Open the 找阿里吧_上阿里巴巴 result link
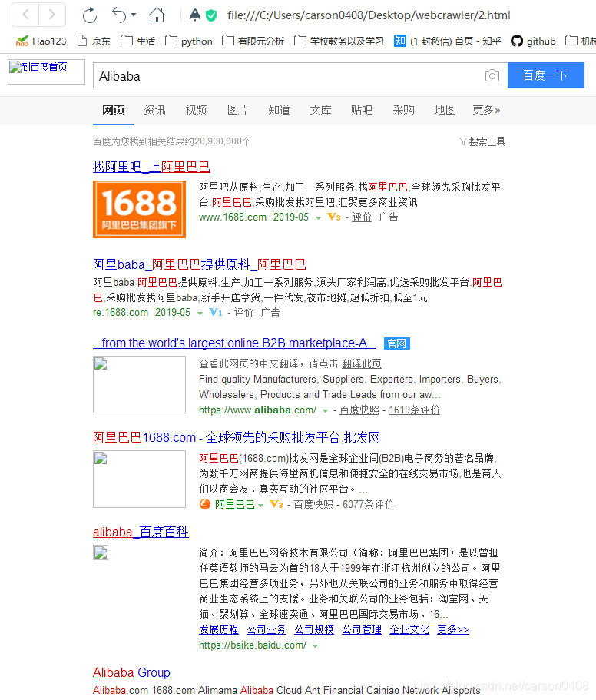Image resolution: width=596 pixels, height=700 pixels. tap(151, 167)
